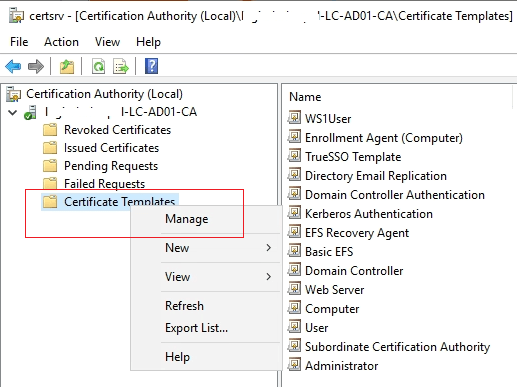
Task: Click the blue Help question mark icon
Action: [151, 66]
